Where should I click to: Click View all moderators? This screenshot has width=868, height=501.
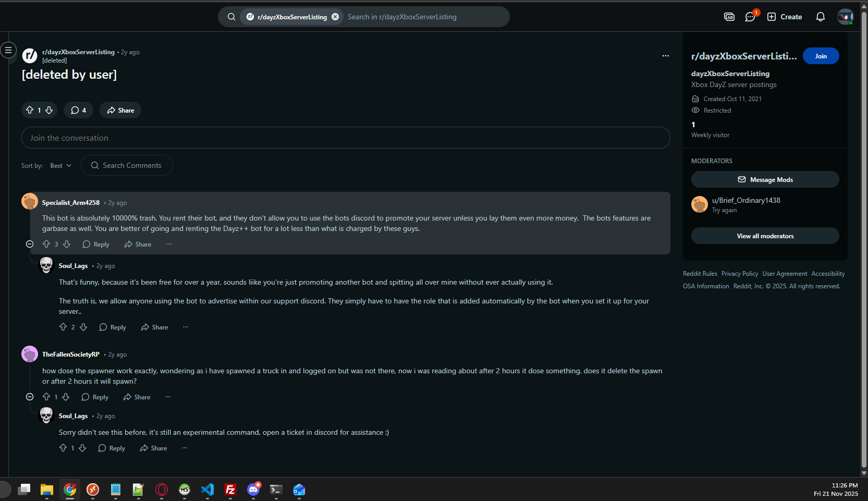[x=765, y=236]
